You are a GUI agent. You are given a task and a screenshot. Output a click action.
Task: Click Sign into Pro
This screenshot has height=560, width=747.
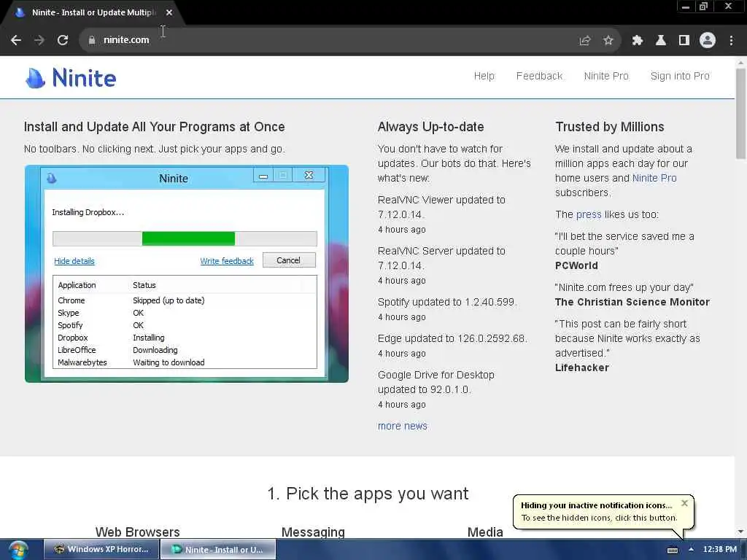coord(680,76)
